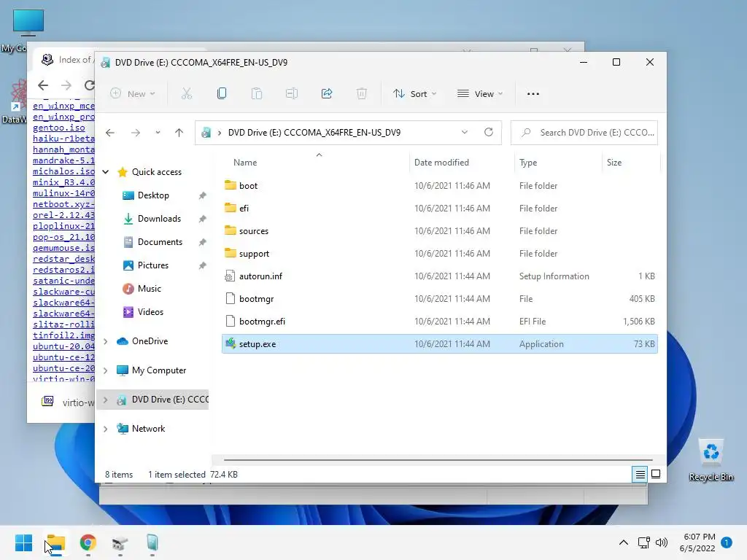Sort by the Type column header

pos(528,163)
